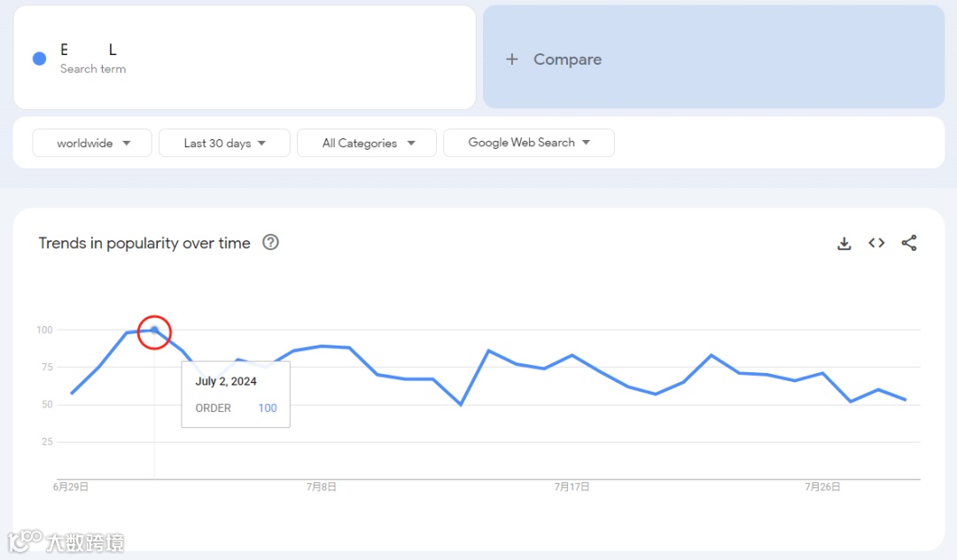The width and height of the screenshot is (957, 560).
Task: Click the plus icon beside Compare
Action: [x=511, y=59]
